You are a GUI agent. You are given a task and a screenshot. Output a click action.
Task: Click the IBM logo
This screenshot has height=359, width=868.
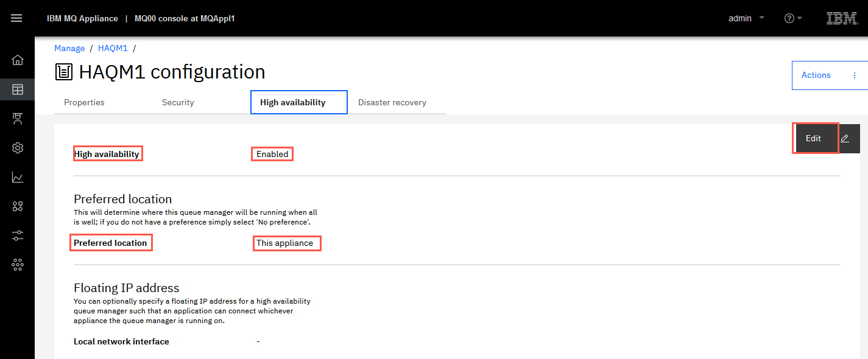click(842, 18)
